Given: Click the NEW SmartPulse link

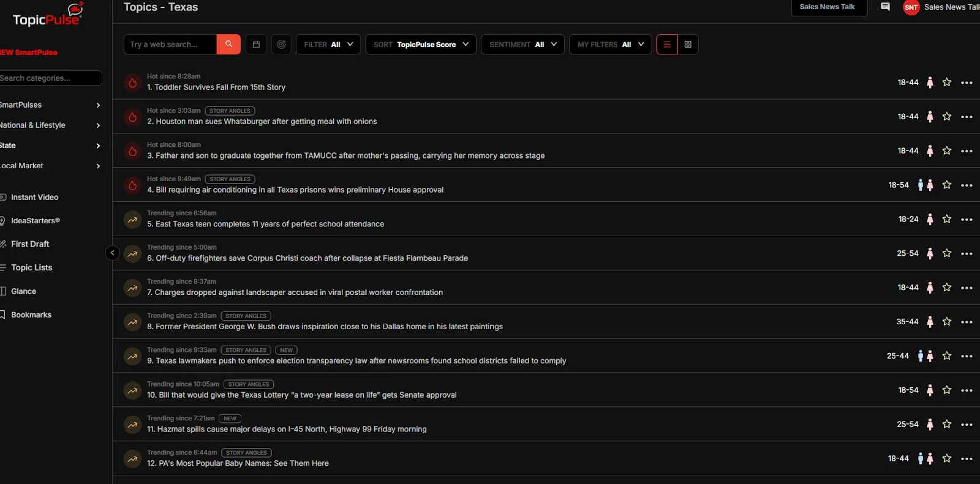Looking at the screenshot, I should (28, 53).
